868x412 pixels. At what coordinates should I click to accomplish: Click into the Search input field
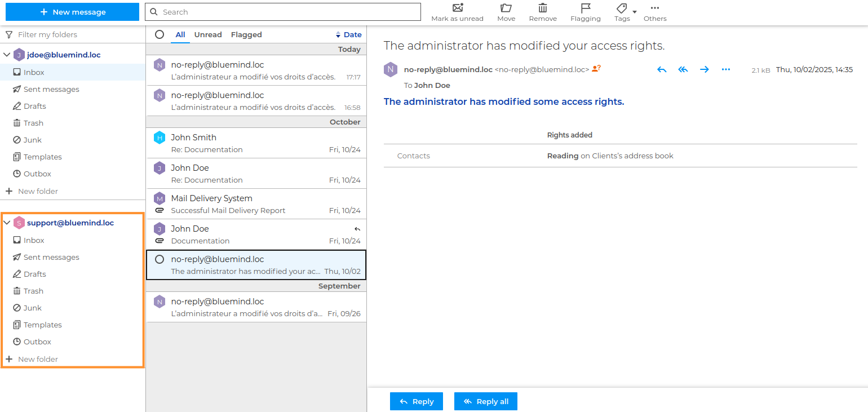point(287,12)
